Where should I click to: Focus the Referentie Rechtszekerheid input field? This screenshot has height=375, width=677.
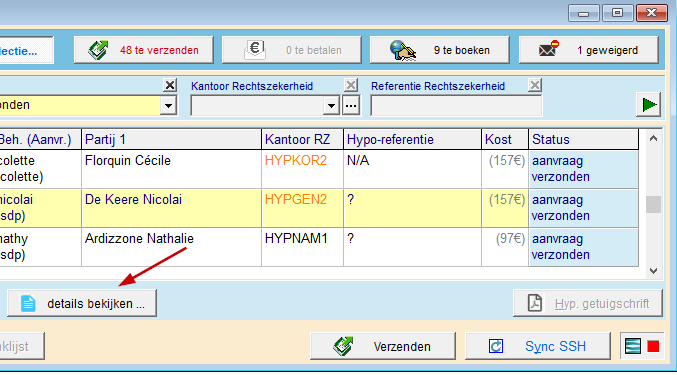click(456, 106)
